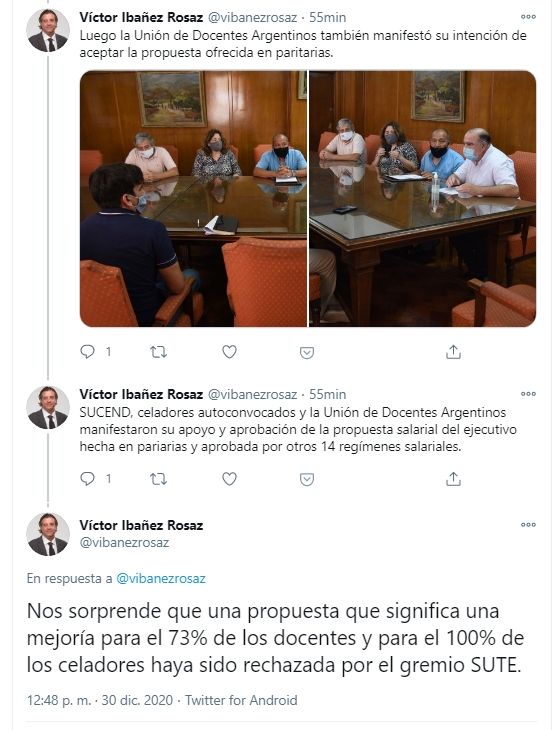The image size is (560, 730).
Task: Open right meeting photo
Action: click(423, 199)
